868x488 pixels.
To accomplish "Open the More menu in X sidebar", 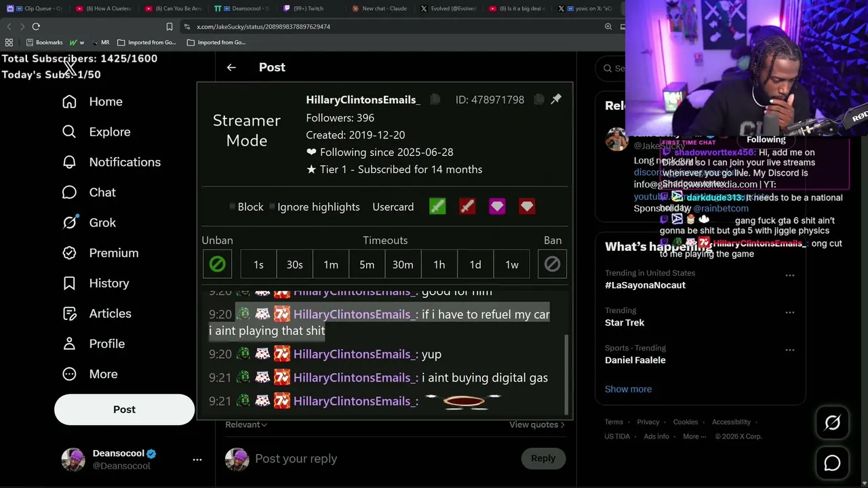I will 90,374.
